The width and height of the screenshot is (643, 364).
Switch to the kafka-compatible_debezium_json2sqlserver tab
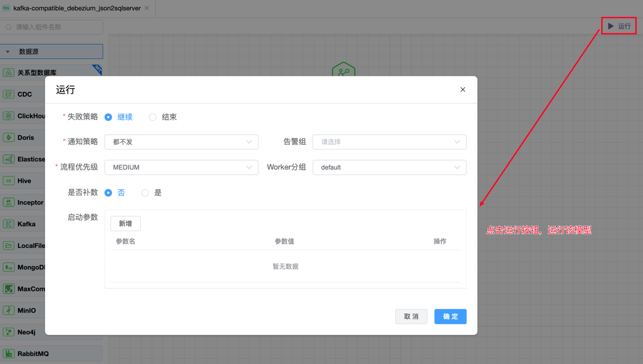tap(76, 9)
